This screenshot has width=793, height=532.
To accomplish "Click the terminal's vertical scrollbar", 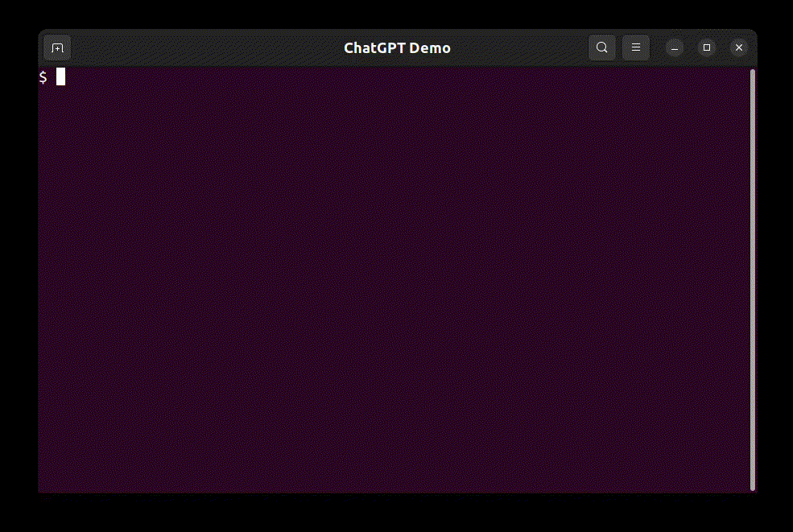I will pyautogui.click(x=753, y=279).
